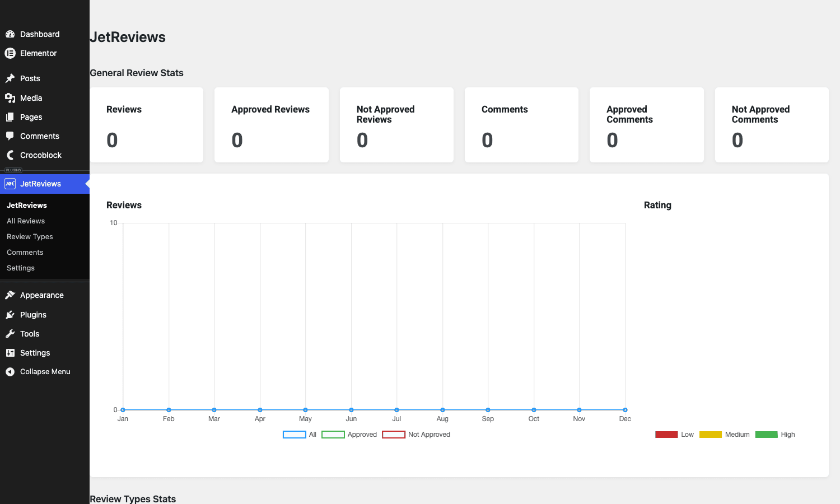
Task: Click the Dashboard gauge icon
Action: [10, 34]
